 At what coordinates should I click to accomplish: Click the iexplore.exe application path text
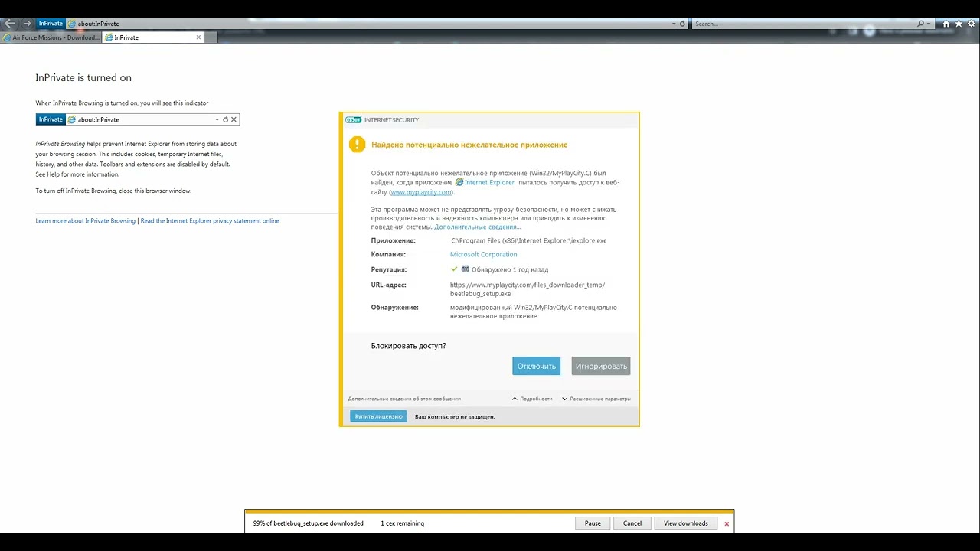[529, 240]
